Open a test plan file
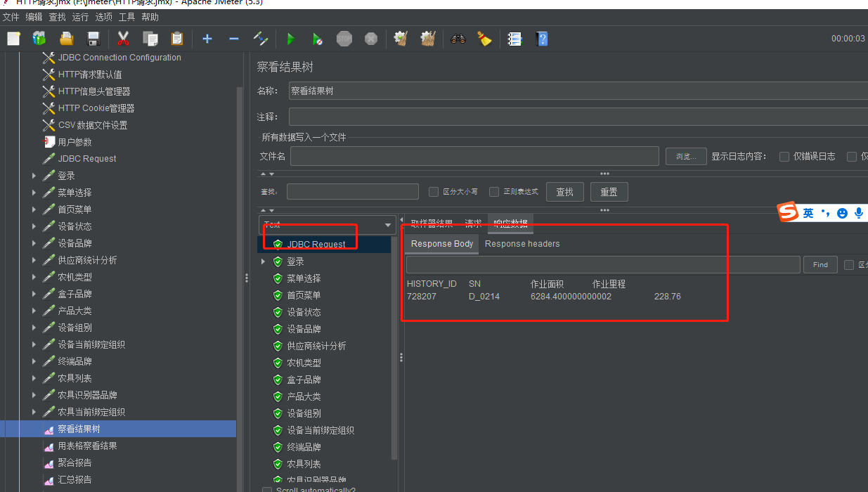Screen dimensions: 868x492 coord(66,39)
